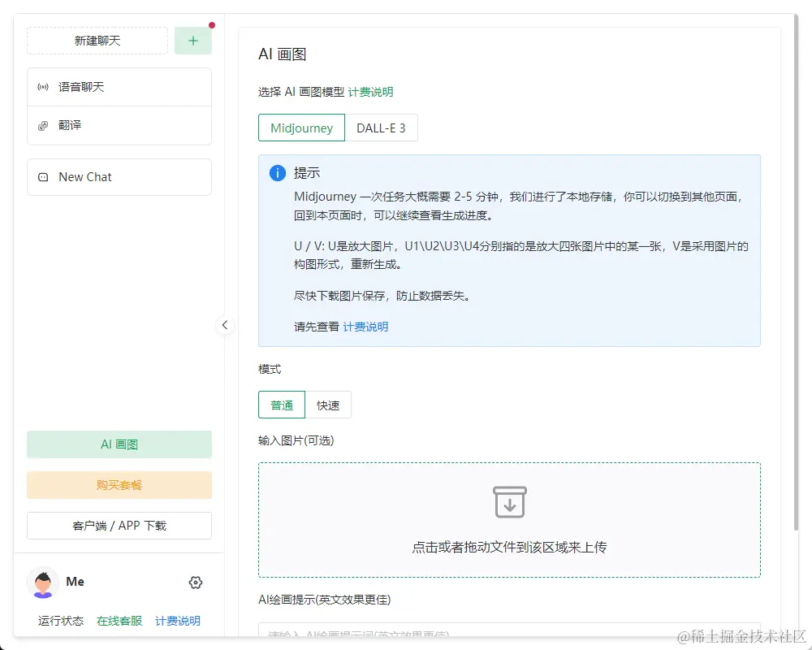Select the Midjourney model option
Image resolution: width=812 pixels, height=650 pixels.
click(x=301, y=128)
